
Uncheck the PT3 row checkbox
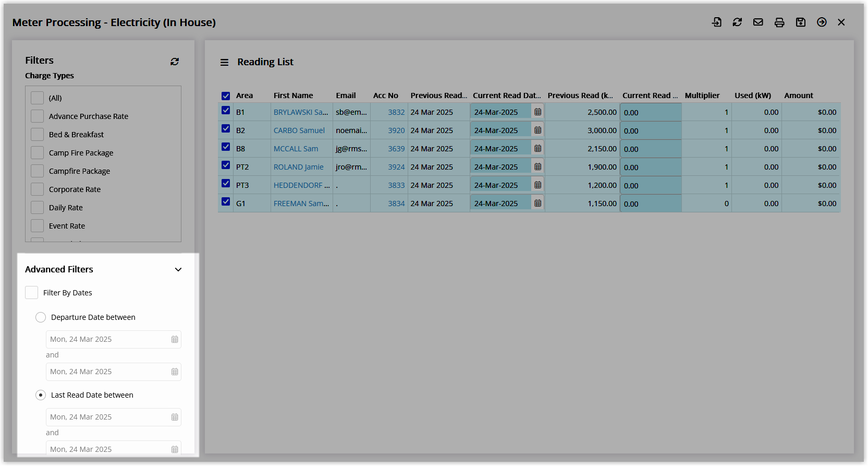pyautogui.click(x=226, y=183)
